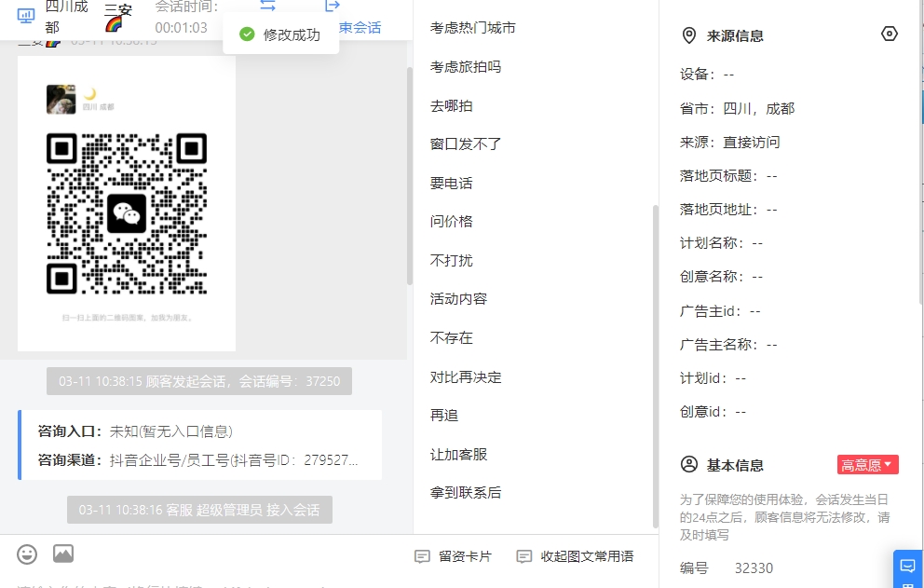924x588 pixels.
Task: Click the 广告主id row
Action: point(720,311)
